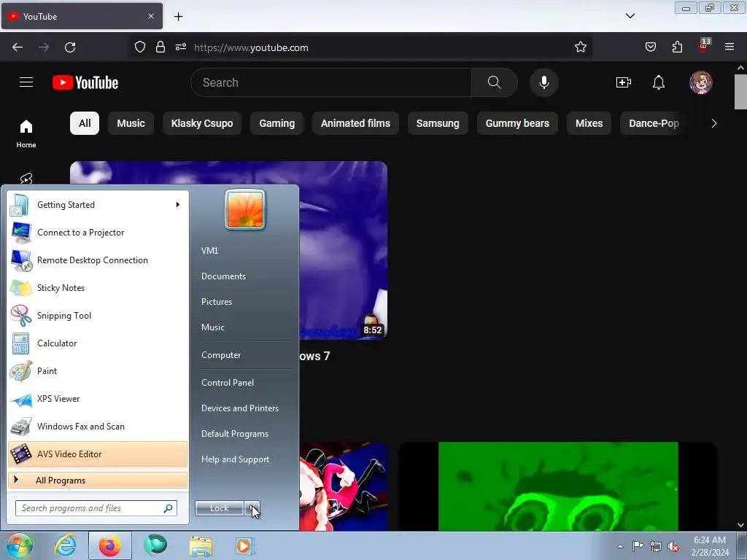Select the Animated films filter chip
The width and height of the screenshot is (747, 560).
click(355, 123)
